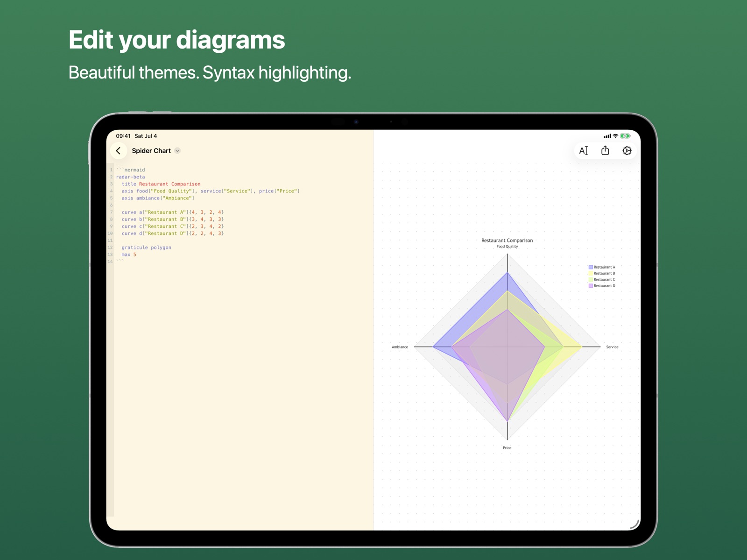The image size is (747, 560).
Task: Click the "graticule polygon" code line
Action: tap(147, 248)
